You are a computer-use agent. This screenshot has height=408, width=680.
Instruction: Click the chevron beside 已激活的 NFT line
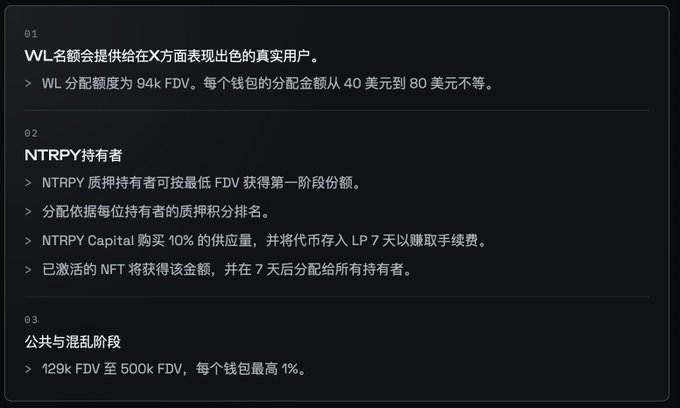(x=28, y=270)
